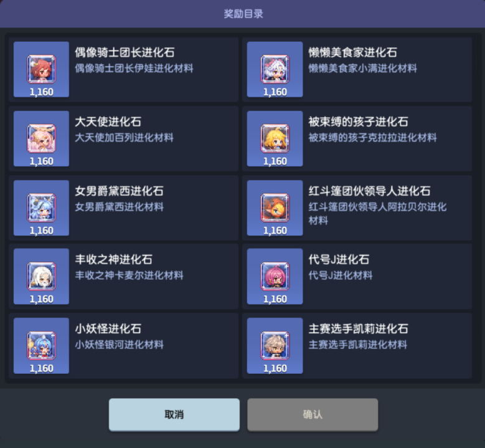The image size is (485, 448).
Task: Choose the 被束缚的孩子克拉拉进化材料 entry
Action: tap(357, 139)
